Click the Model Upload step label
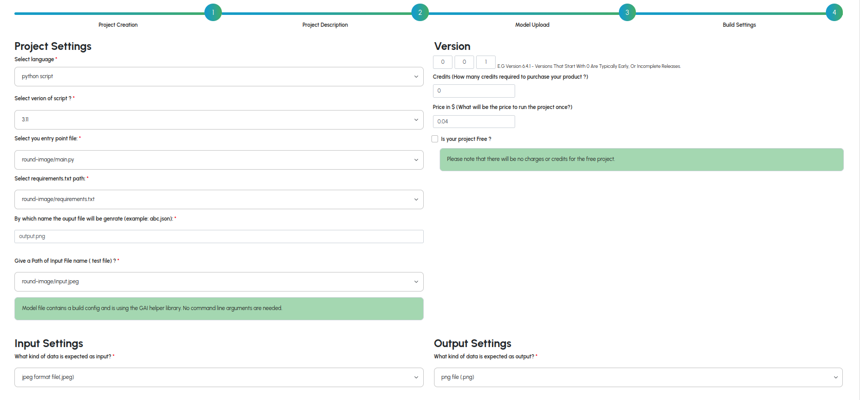 pyautogui.click(x=532, y=25)
